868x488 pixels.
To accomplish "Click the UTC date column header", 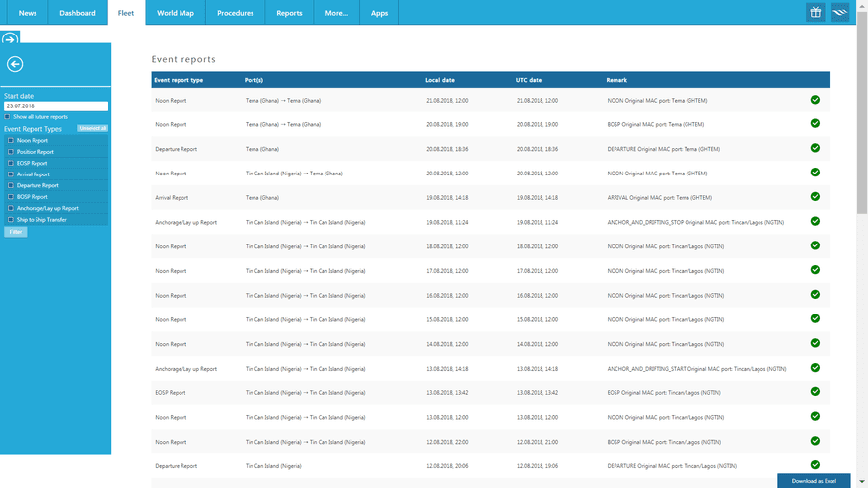I will pos(529,80).
